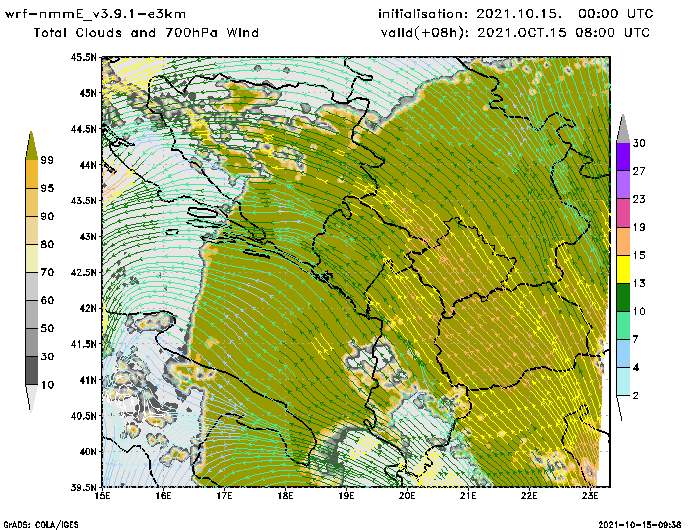Screen dimensions: 700x530
Task: Click the 43.5N latitude label
Action: click(83, 200)
